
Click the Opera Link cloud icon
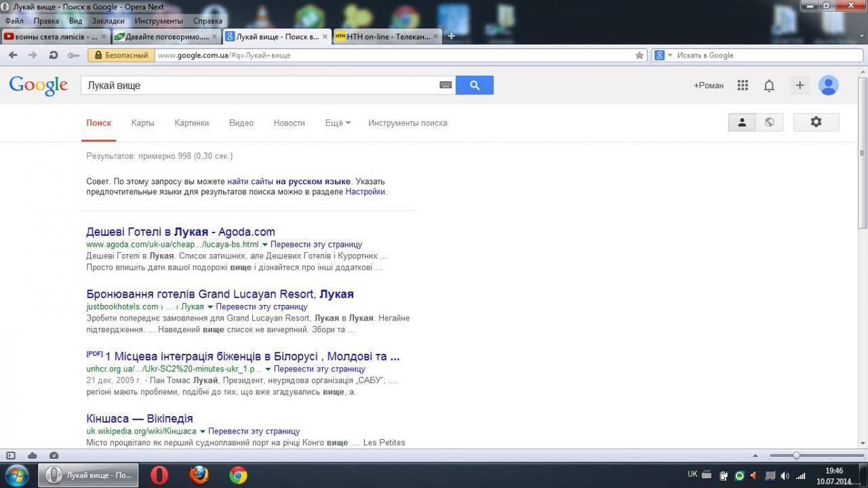pos(32,455)
